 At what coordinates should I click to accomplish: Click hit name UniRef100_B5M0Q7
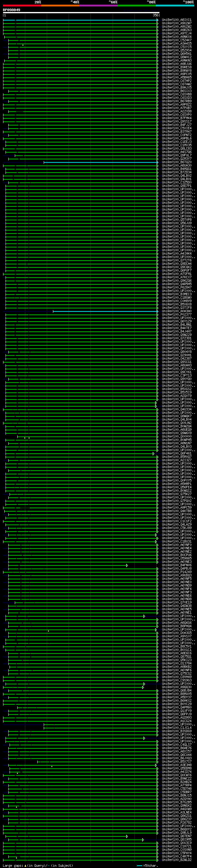click(176, 457)
